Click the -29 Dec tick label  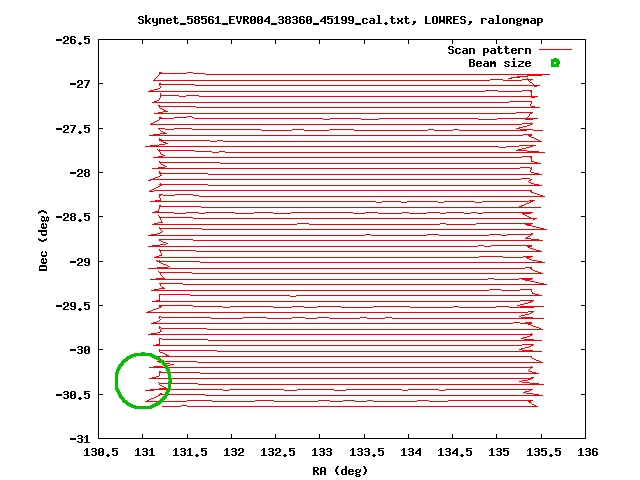(80, 261)
